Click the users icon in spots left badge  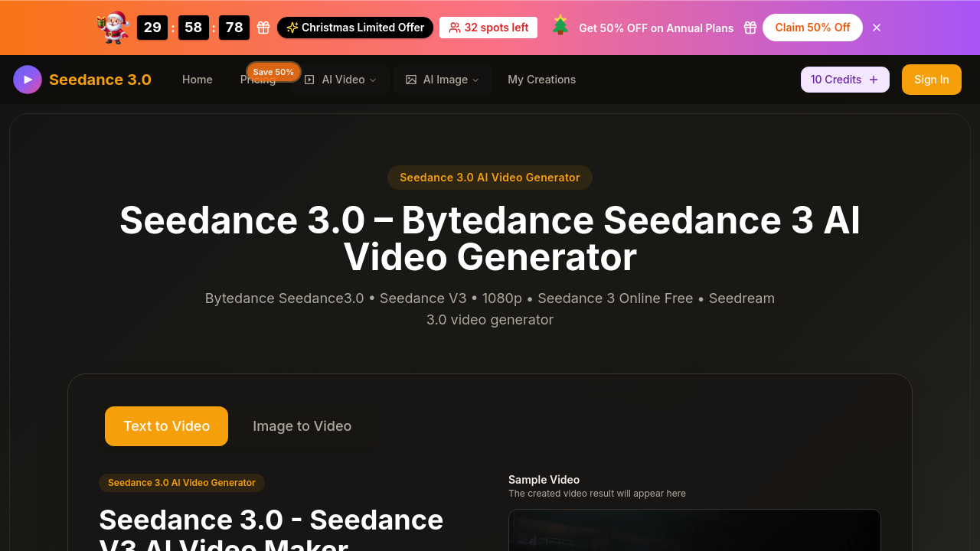455,28
